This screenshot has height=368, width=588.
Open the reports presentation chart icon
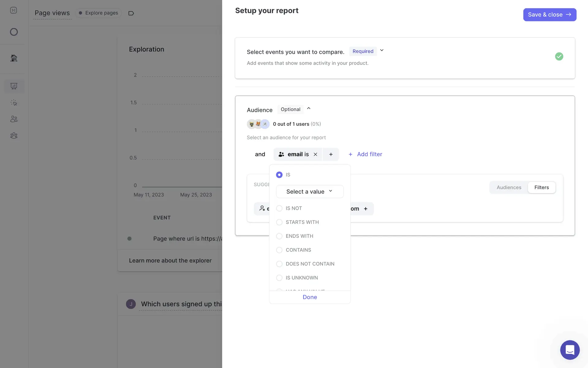pos(14,86)
